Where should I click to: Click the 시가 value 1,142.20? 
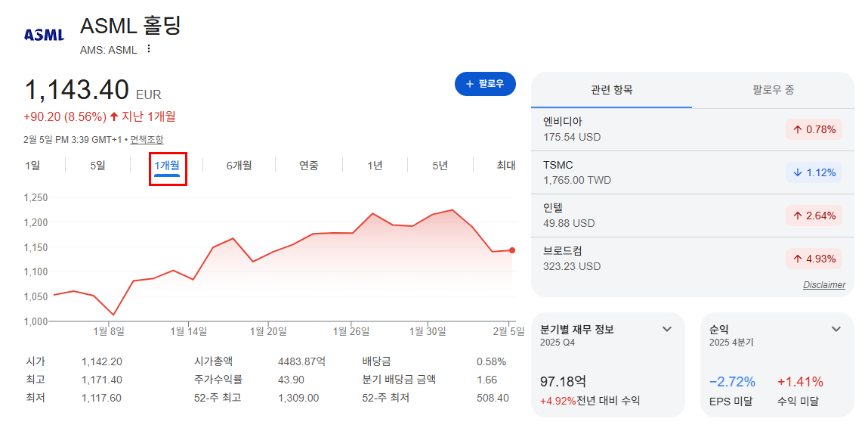coord(101,362)
